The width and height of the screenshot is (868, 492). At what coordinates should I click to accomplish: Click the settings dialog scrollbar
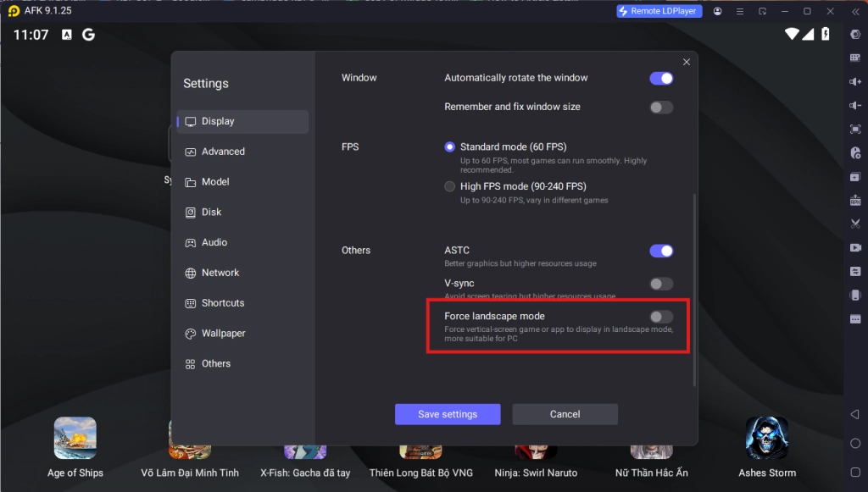696,254
